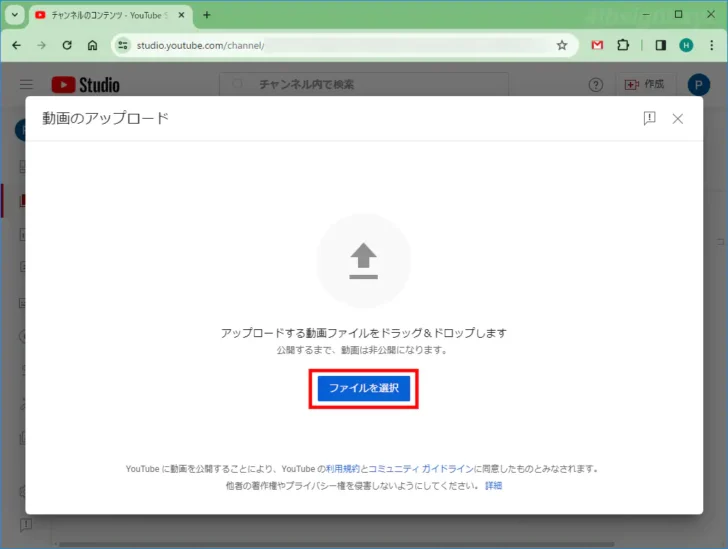728x549 pixels.
Task: Send feedback via dialog feedback icon
Action: pos(650,118)
